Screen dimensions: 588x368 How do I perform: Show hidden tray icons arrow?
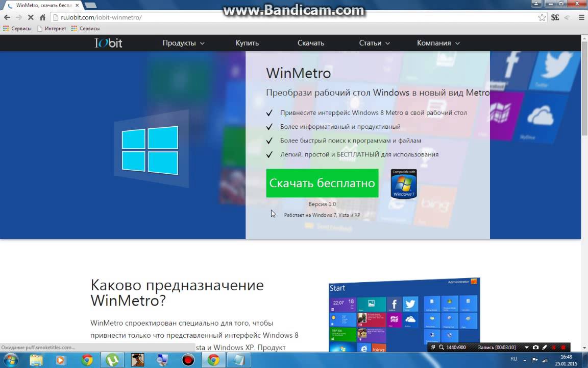point(525,360)
